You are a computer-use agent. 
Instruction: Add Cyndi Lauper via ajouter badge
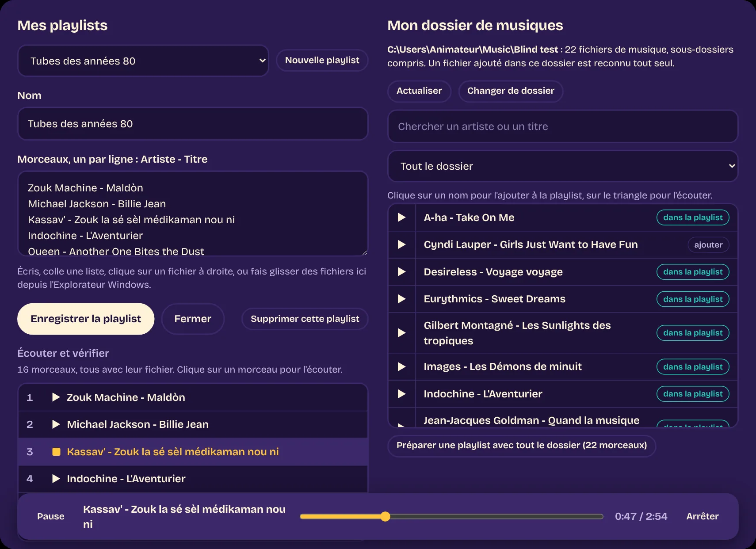click(x=708, y=245)
